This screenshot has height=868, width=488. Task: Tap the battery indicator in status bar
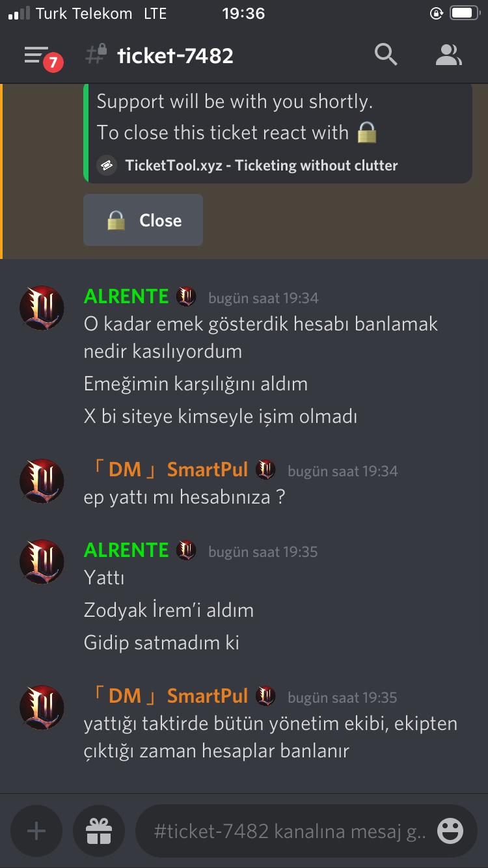click(465, 13)
